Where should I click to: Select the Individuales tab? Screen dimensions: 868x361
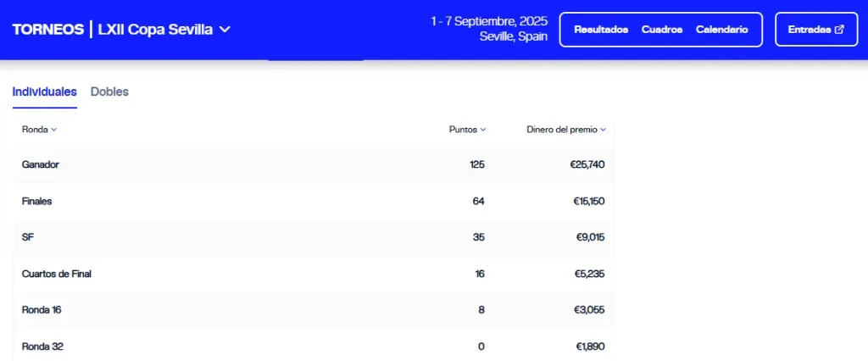[x=44, y=92]
